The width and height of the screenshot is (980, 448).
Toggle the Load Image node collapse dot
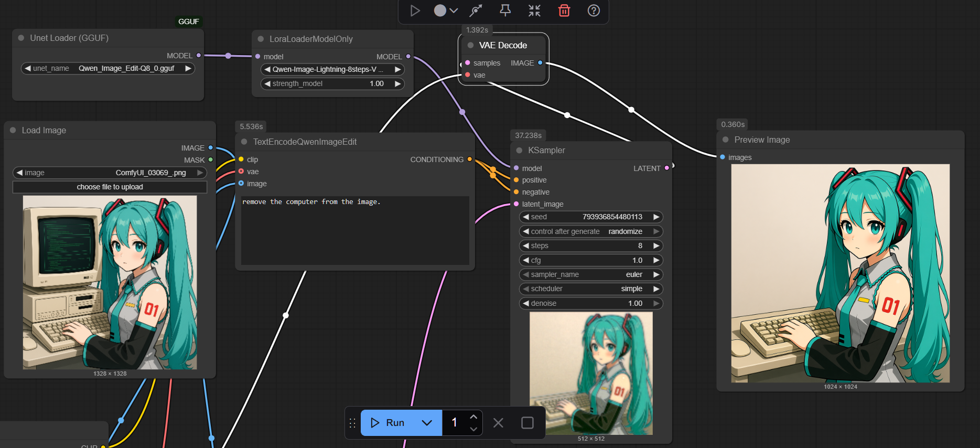[13, 130]
